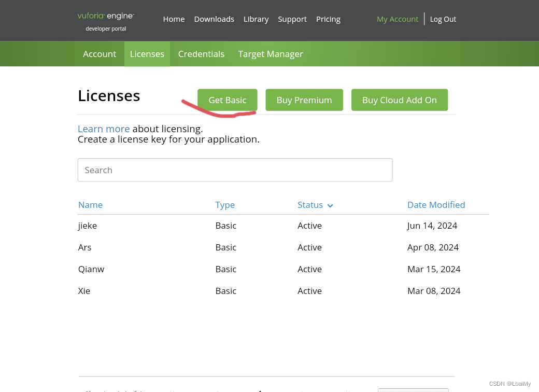This screenshot has height=392, width=539.
Task: Switch to the Account tab
Action: pos(100,54)
